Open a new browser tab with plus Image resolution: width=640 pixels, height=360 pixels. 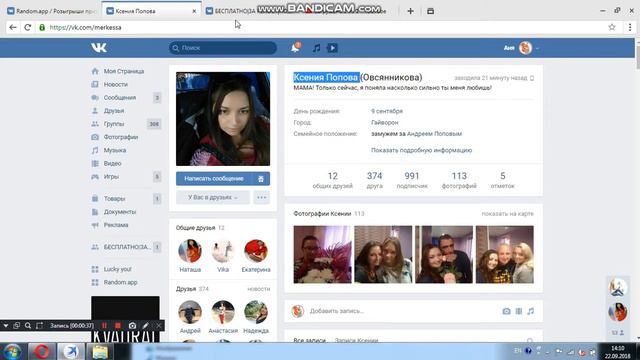click(410, 11)
